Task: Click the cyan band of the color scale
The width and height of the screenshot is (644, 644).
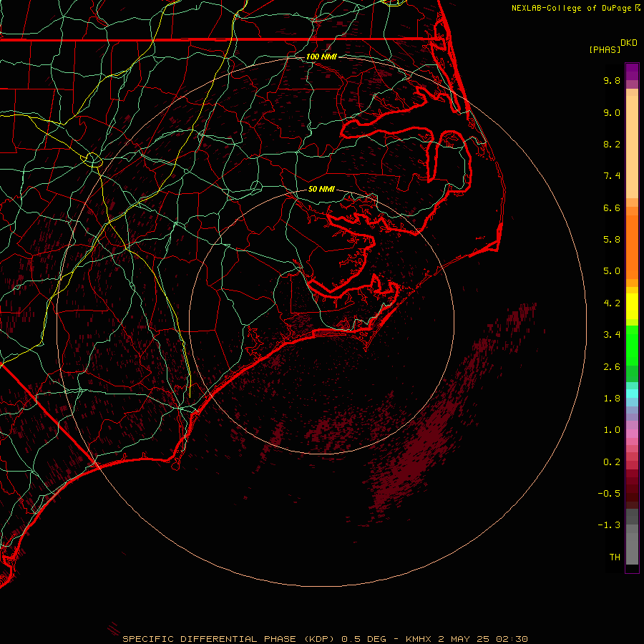Action: coord(632,394)
